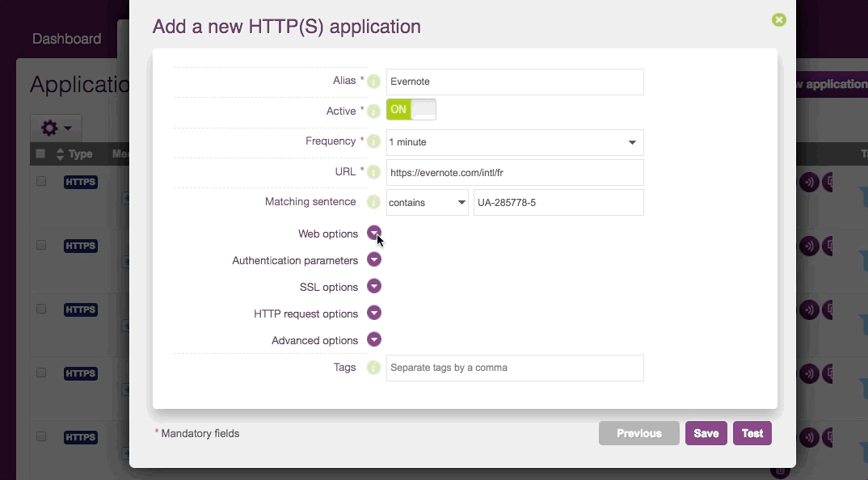
Task: Toggle the Active ON switch
Action: pyautogui.click(x=411, y=110)
